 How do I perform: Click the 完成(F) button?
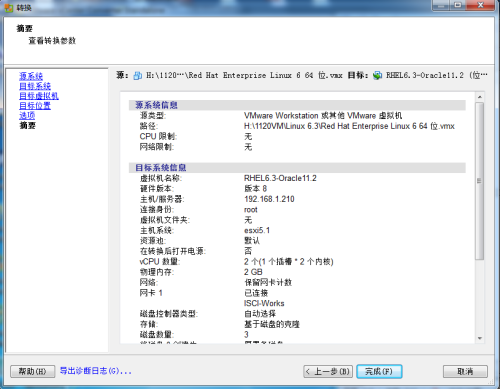coord(379,371)
